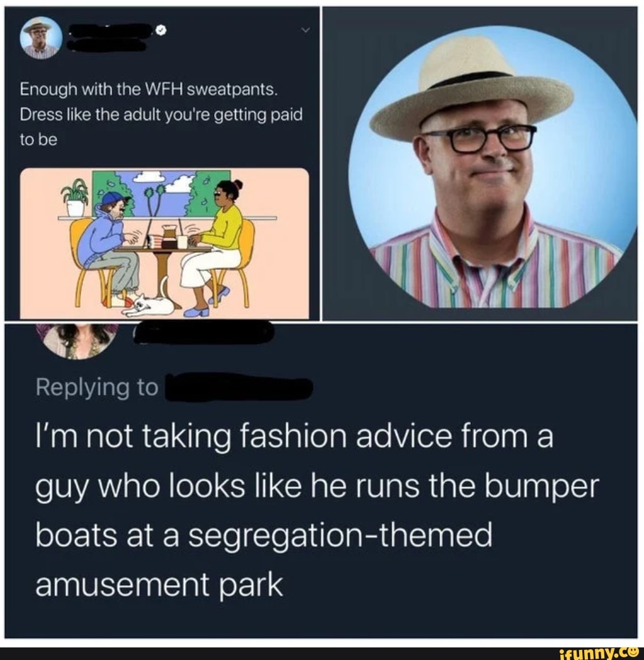The width and height of the screenshot is (644, 660).
Task: Click the verified badge beside the author name
Action: pyautogui.click(x=161, y=30)
